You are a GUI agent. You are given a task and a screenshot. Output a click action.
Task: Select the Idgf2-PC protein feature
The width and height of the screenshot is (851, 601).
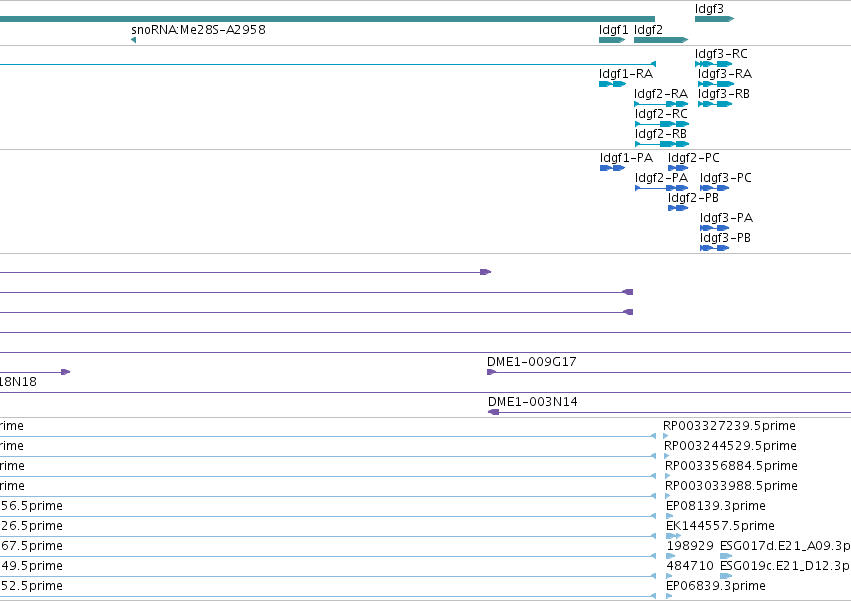click(x=678, y=168)
